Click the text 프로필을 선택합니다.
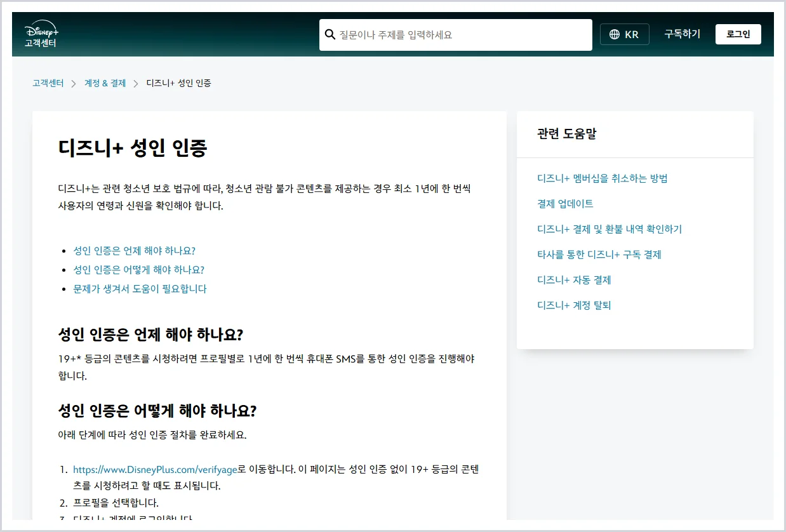786x532 pixels. (116, 503)
